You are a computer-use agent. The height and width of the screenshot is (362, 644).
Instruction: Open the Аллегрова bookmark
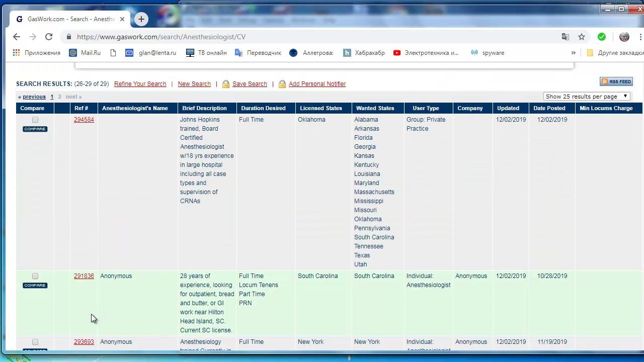(x=311, y=53)
